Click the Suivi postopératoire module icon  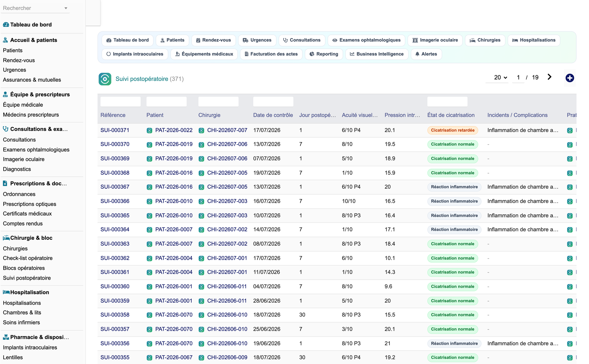(105, 79)
